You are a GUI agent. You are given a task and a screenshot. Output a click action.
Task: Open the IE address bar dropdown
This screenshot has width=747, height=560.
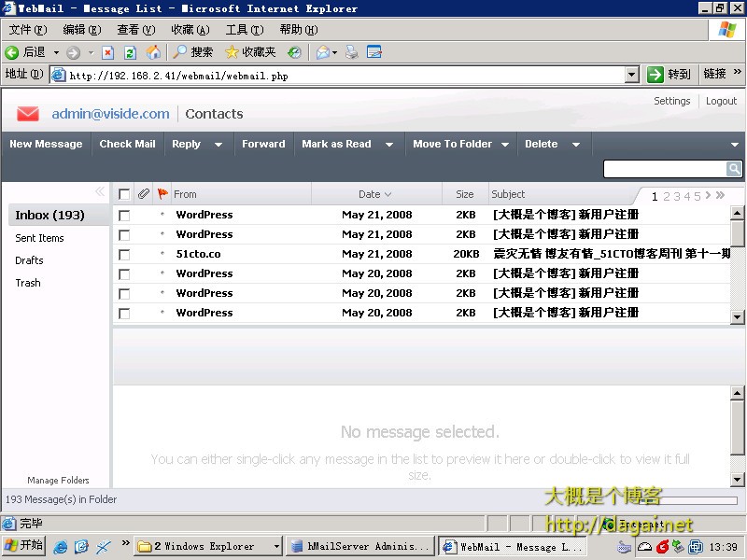coord(631,75)
